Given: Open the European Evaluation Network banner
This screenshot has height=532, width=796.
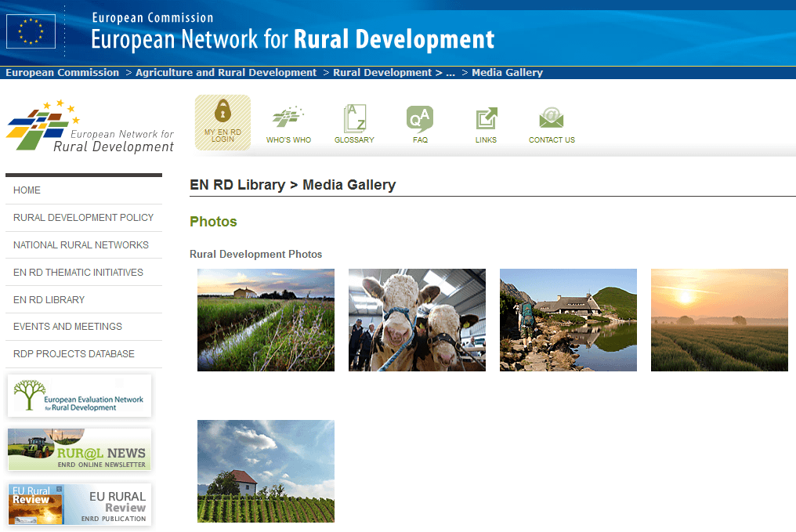Looking at the screenshot, I should point(79,396).
